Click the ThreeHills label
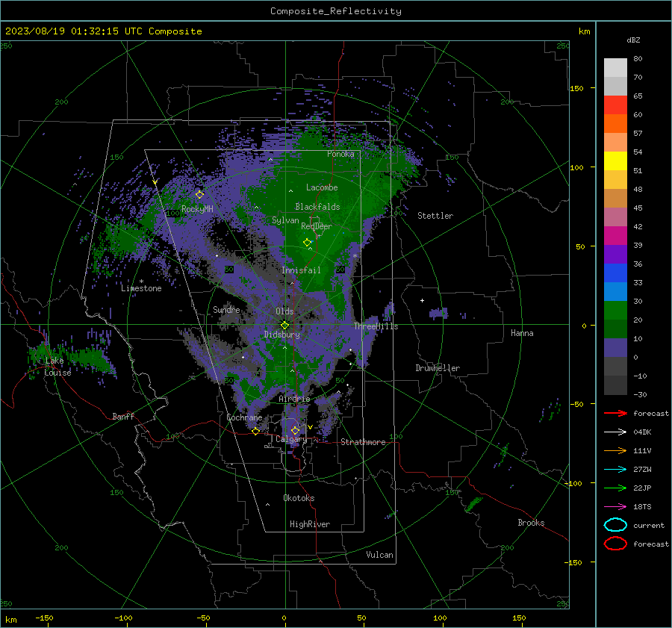The width and height of the screenshot is (672, 628). [376, 326]
